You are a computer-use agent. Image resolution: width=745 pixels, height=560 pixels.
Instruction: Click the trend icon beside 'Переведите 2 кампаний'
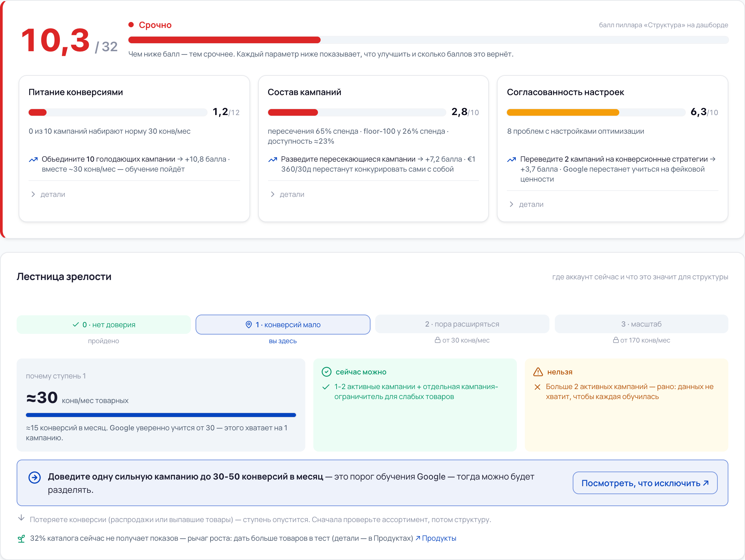512,159
